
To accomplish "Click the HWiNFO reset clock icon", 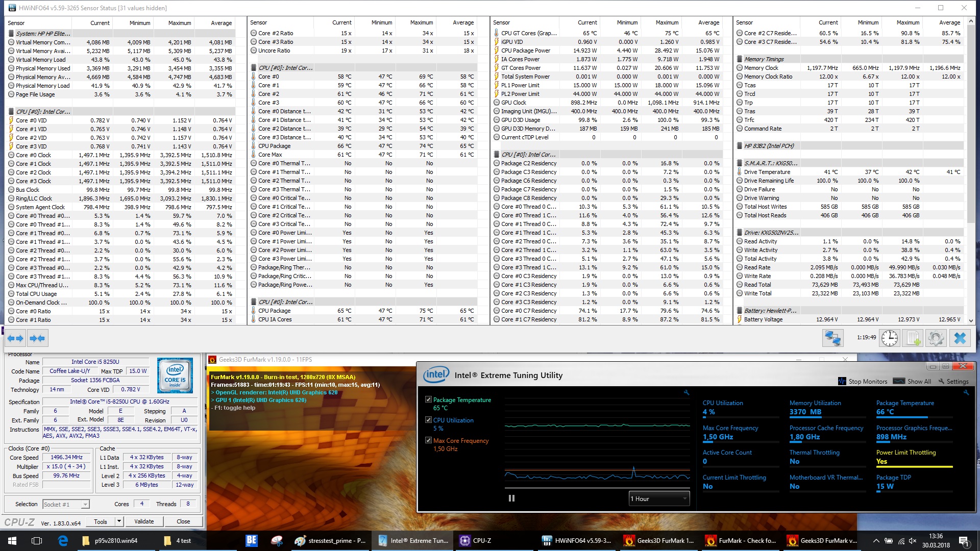I will (889, 338).
